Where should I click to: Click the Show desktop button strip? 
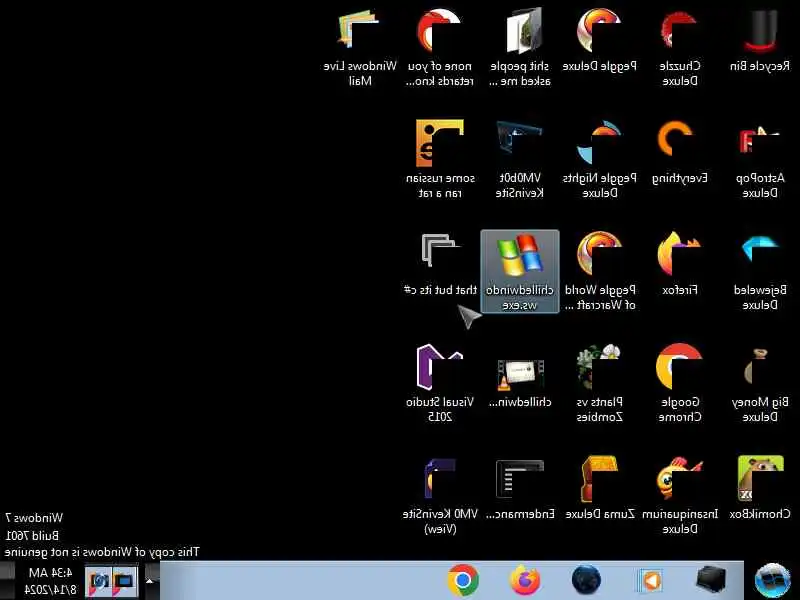point(7,581)
